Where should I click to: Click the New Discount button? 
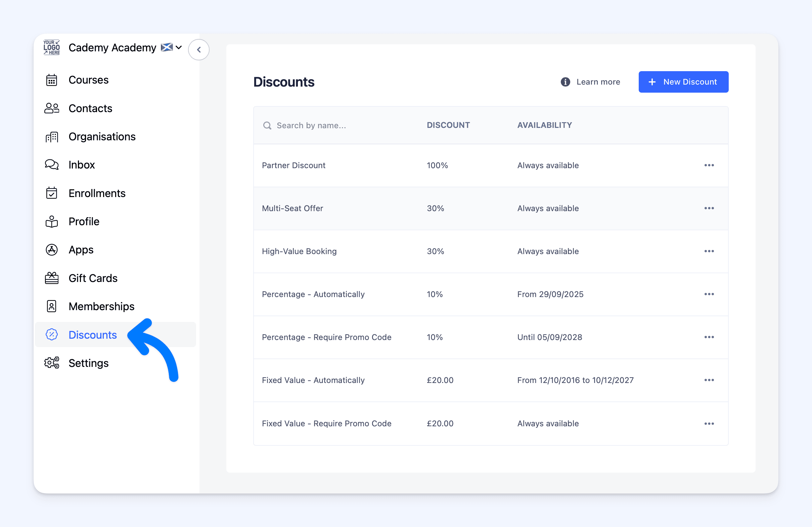(x=683, y=82)
